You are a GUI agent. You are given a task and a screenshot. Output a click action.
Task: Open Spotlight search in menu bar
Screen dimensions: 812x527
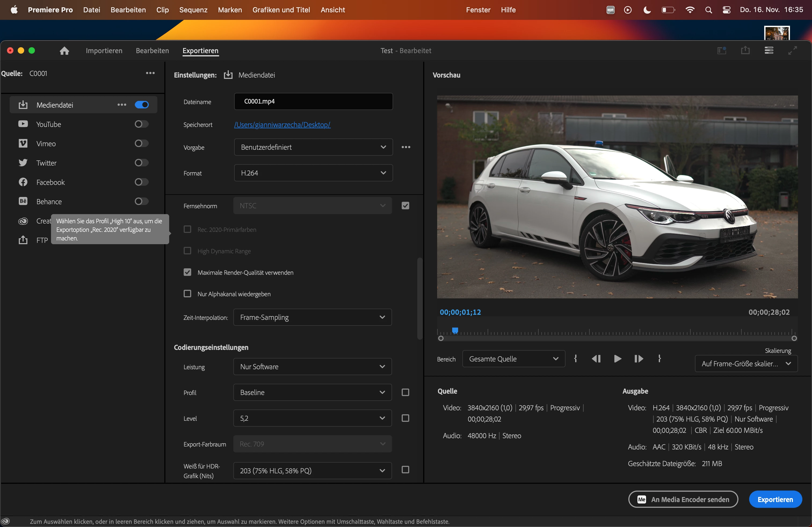pos(708,10)
